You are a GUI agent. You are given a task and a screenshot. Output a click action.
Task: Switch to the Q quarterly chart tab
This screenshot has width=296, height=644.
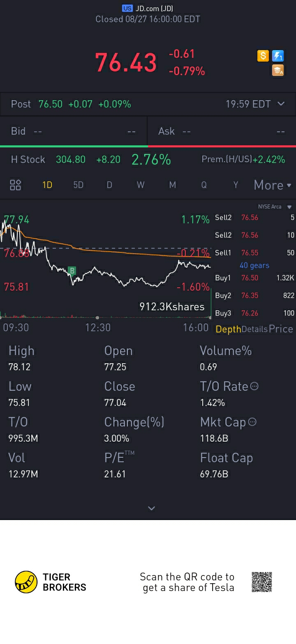(204, 185)
